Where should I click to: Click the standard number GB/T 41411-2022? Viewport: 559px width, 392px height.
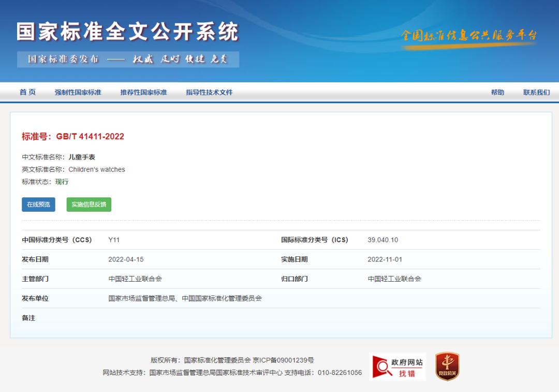point(90,137)
